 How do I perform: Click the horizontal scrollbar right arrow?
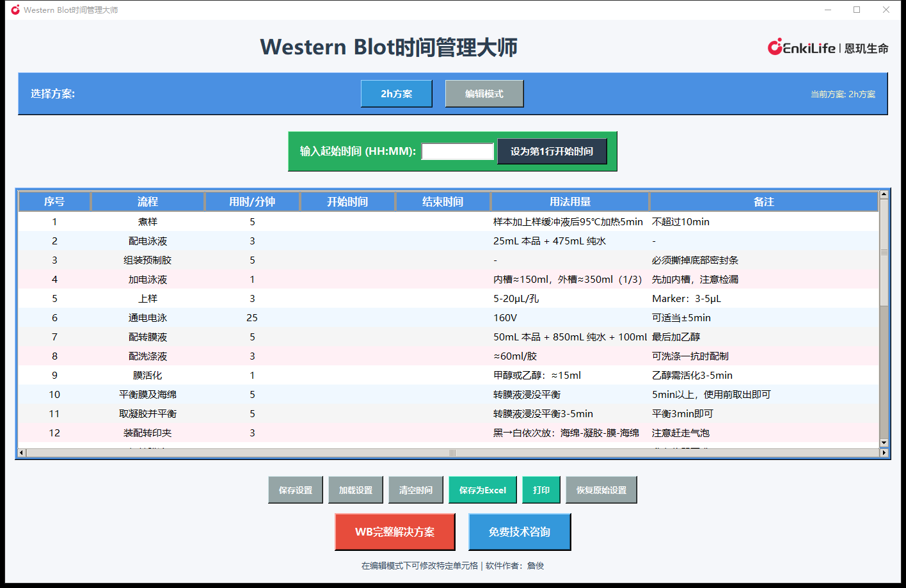click(884, 453)
